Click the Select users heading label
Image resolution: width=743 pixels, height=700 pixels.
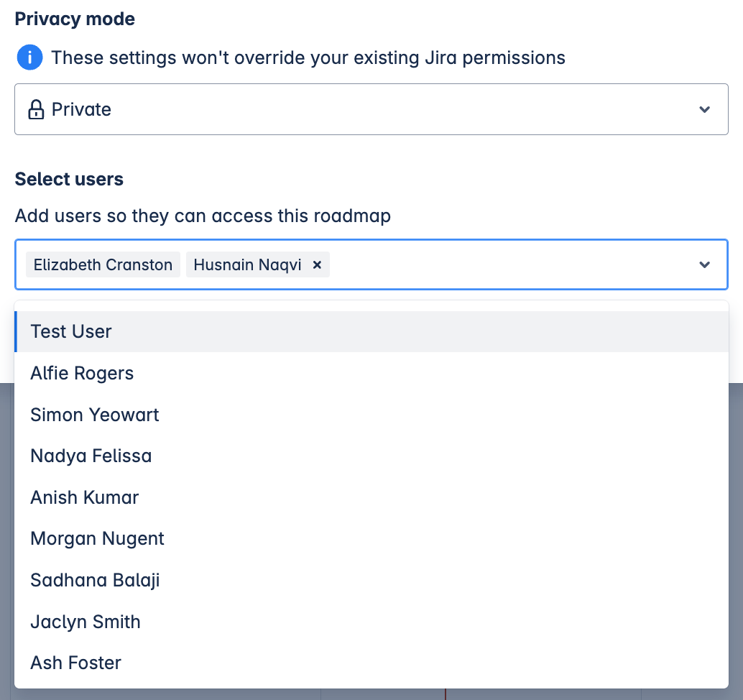[x=69, y=179]
